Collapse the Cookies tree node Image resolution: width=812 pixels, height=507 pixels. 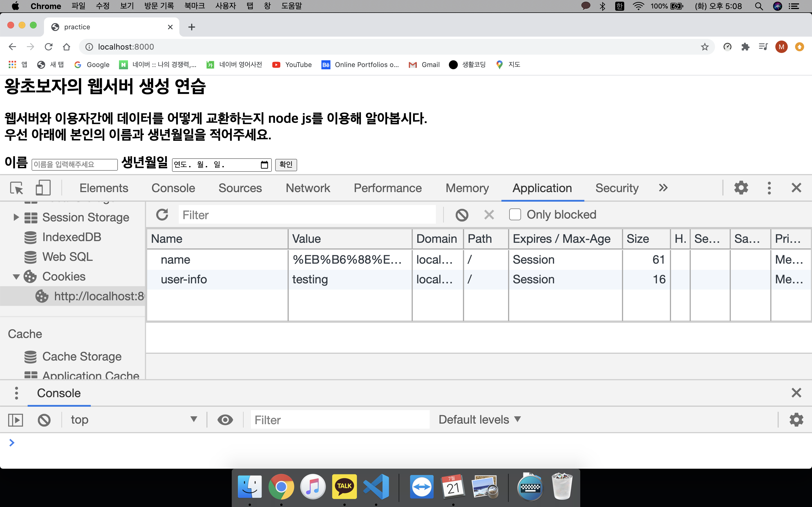[16, 277]
